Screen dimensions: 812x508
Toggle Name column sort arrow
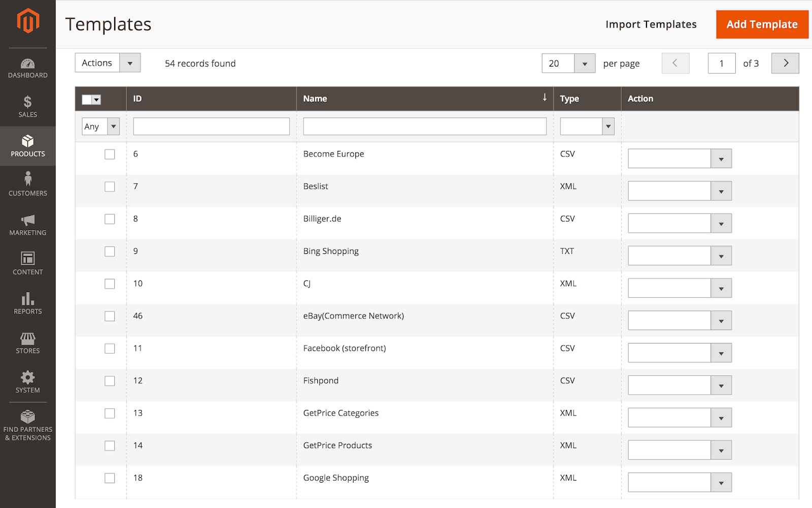pos(545,98)
